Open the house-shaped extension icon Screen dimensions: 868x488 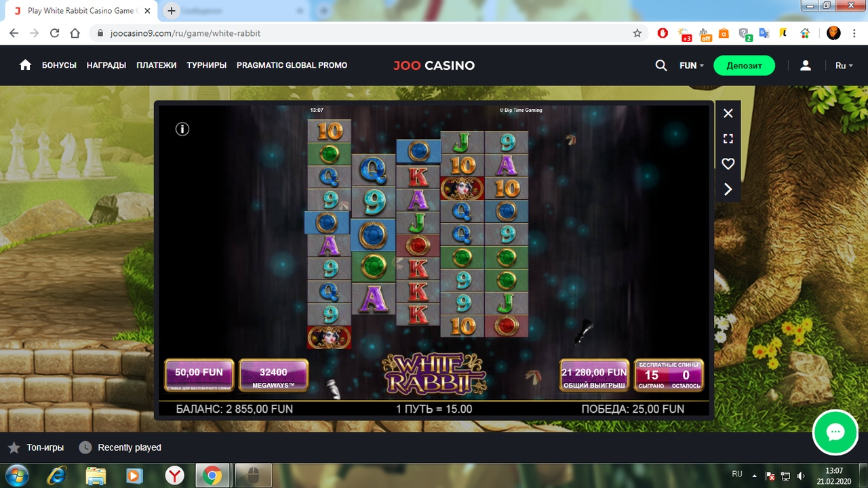pos(805,33)
